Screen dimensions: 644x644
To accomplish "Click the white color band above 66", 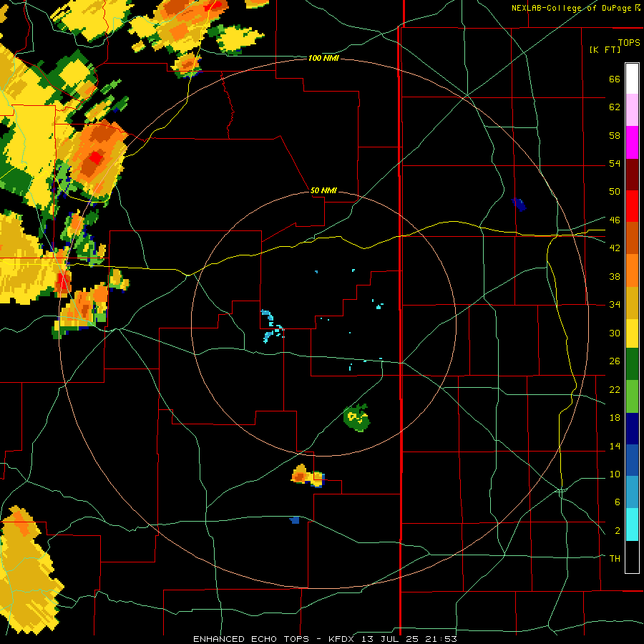I will [x=632, y=79].
